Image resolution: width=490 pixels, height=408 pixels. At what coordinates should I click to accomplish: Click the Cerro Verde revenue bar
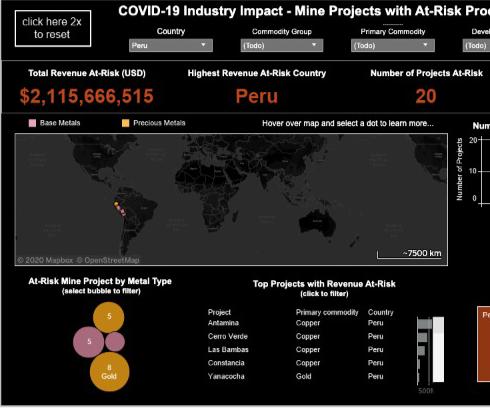pos(422,337)
